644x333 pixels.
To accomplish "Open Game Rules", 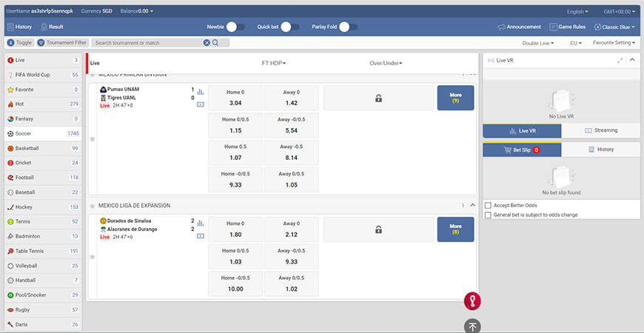I will (x=568, y=27).
